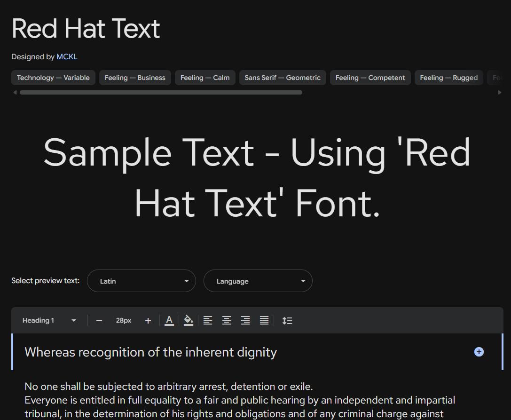The height and width of the screenshot is (420, 511).
Task: Open line spacing options
Action: (287, 321)
